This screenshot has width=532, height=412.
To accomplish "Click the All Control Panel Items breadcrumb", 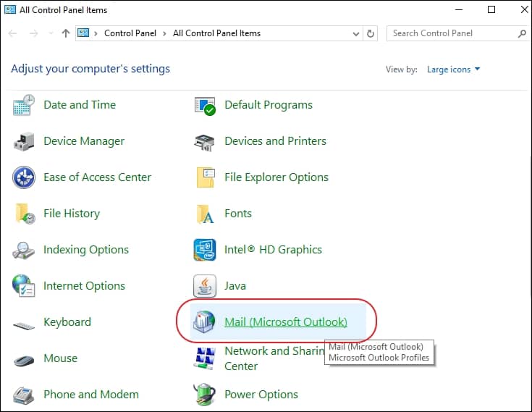I will [x=217, y=33].
